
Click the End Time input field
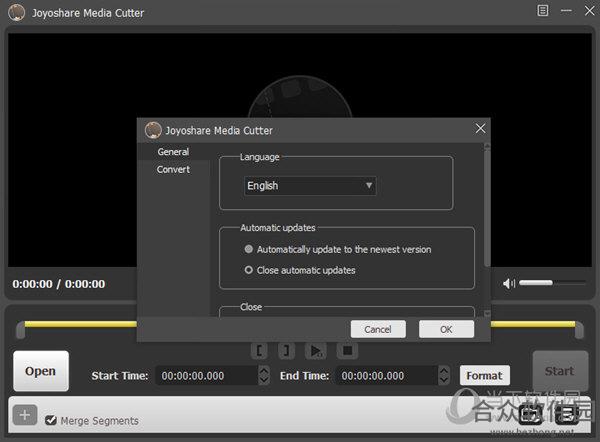coord(386,376)
